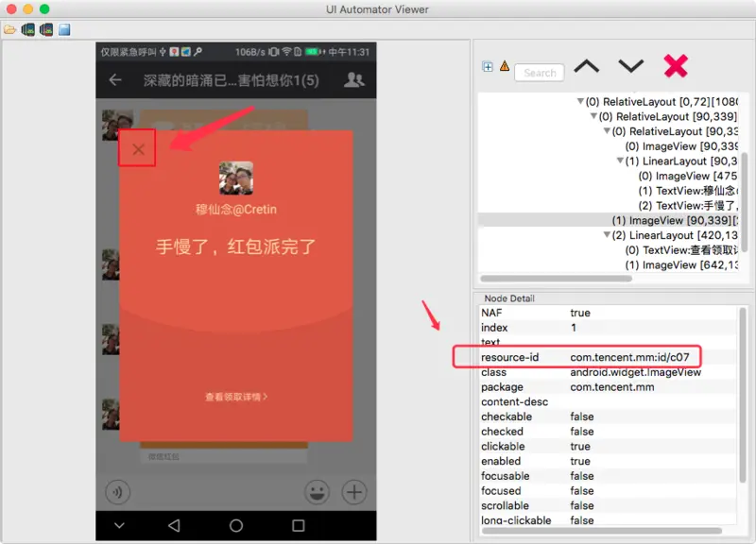Tap the 查看领取详情 link
Viewport: 756px width, 544px height.
point(235,397)
